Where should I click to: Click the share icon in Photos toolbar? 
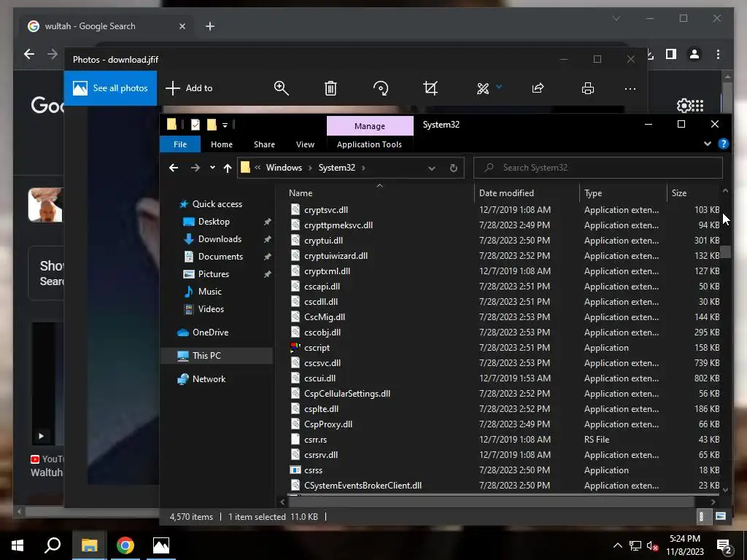pyautogui.click(x=538, y=88)
